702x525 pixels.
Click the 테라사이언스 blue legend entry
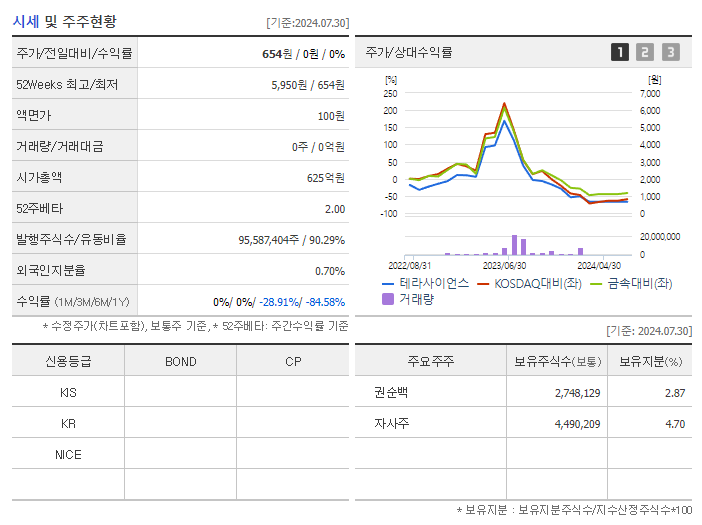coord(425,283)
